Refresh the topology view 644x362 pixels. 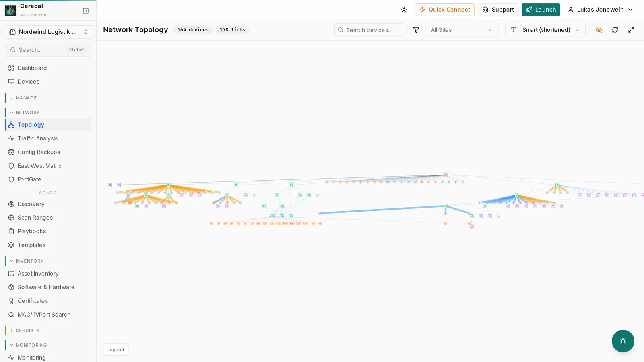click(x=615, y=30)
